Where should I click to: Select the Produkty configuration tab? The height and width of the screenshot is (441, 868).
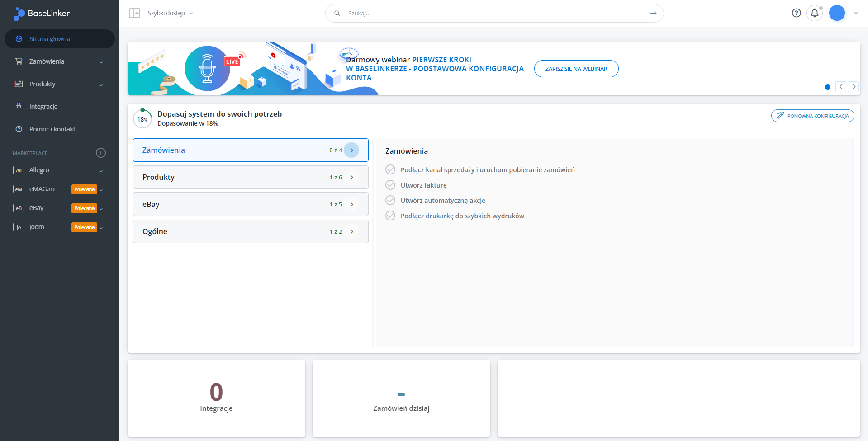[251, 177]
